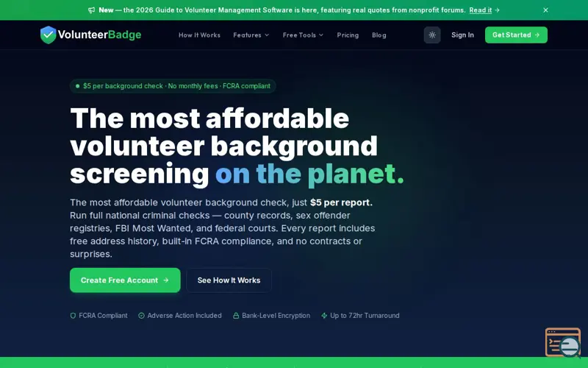
Task: Open the How It Works page
Action: 199,35
